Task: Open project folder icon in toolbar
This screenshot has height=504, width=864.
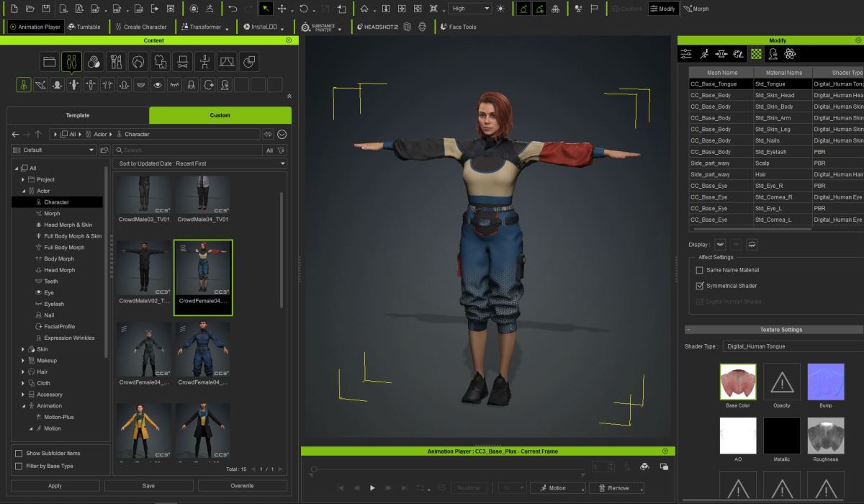Action: 30,9
